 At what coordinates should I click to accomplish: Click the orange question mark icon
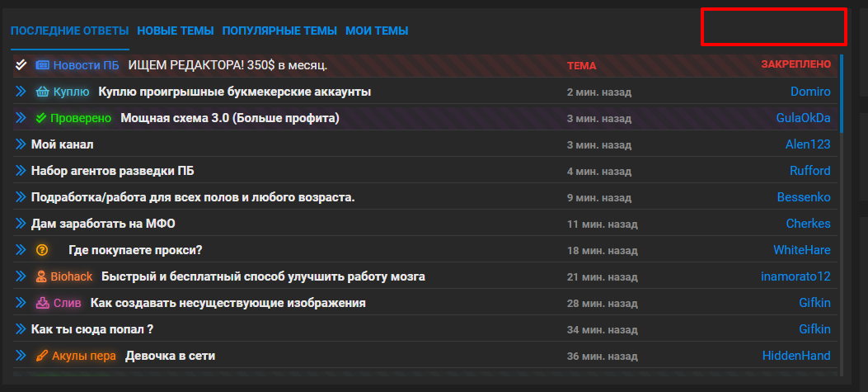tap(42, 250)
